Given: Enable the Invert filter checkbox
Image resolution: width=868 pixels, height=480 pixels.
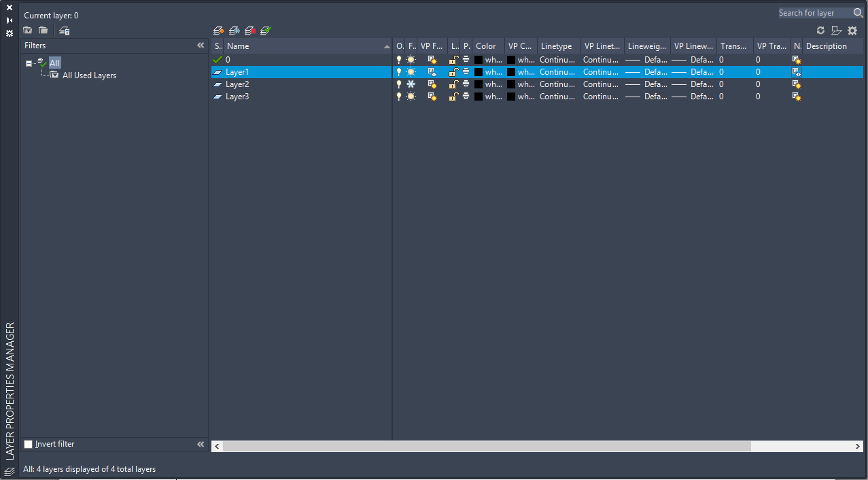Looking at the screenshot, I should pyautogui.click(x=28, y=444).
